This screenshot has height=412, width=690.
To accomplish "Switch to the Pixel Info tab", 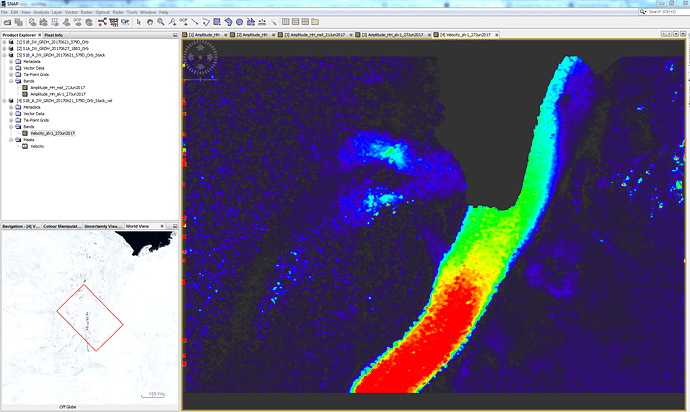I will click(x=53, y=35).
